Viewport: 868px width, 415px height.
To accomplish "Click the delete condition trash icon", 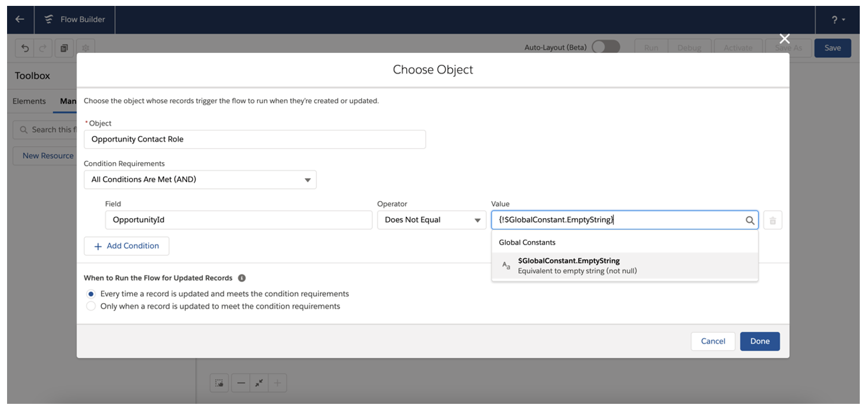I will 773,220.
